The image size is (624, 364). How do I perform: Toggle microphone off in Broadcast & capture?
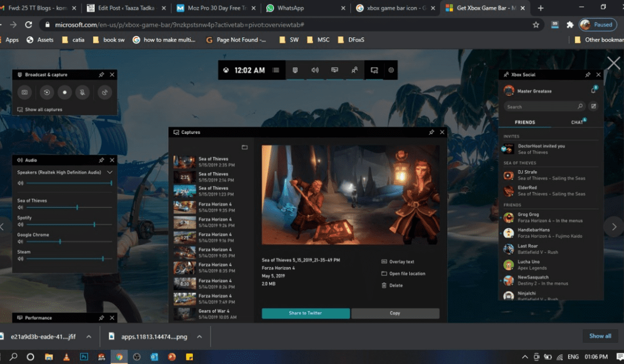(x=82, y=93)
